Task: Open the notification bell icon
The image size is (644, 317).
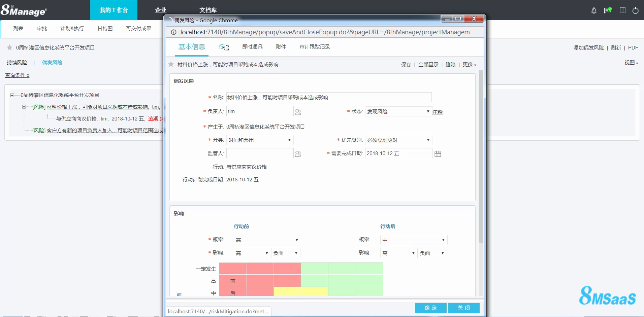Action: point(594,10)
